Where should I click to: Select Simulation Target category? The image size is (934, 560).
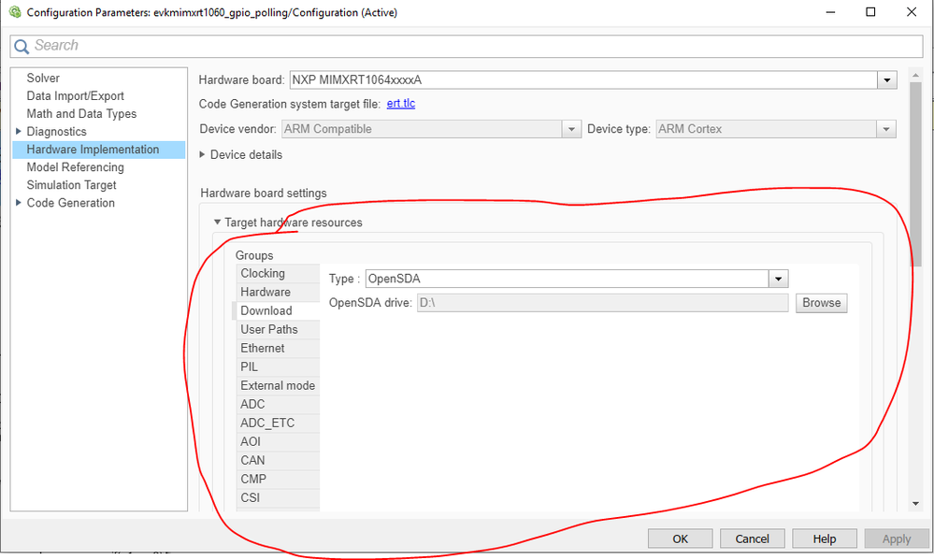tap(71, 185)
